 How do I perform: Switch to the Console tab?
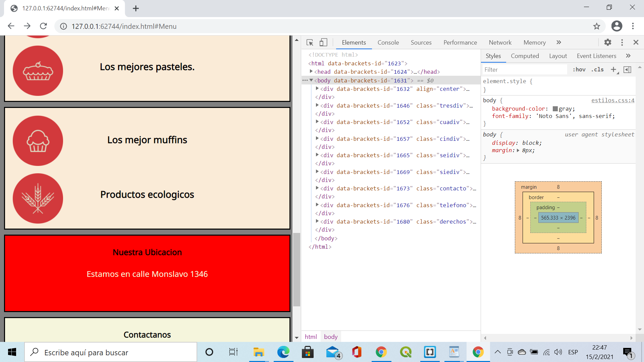pos(388,43)
